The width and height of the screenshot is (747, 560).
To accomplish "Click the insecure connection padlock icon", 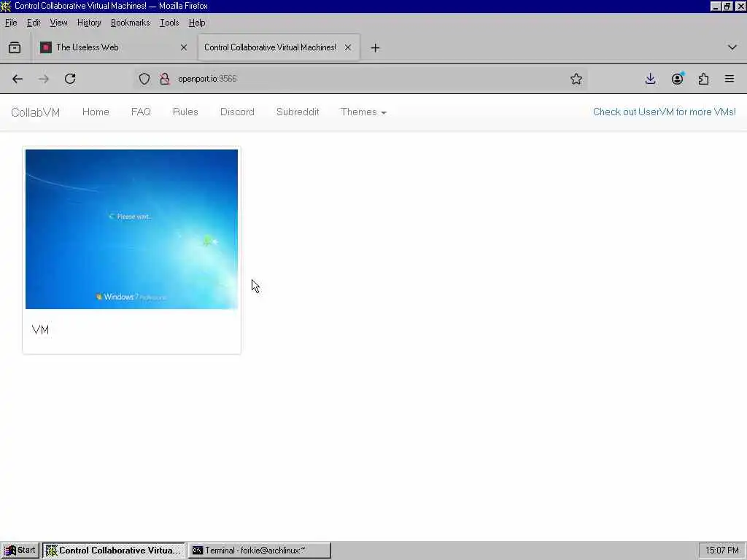I will tap(165, 79).
